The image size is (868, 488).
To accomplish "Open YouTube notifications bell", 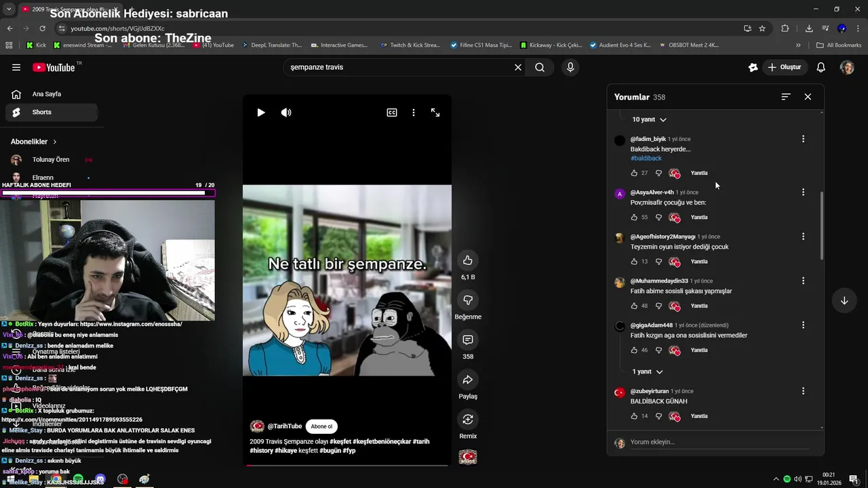I will click(821, 67).
